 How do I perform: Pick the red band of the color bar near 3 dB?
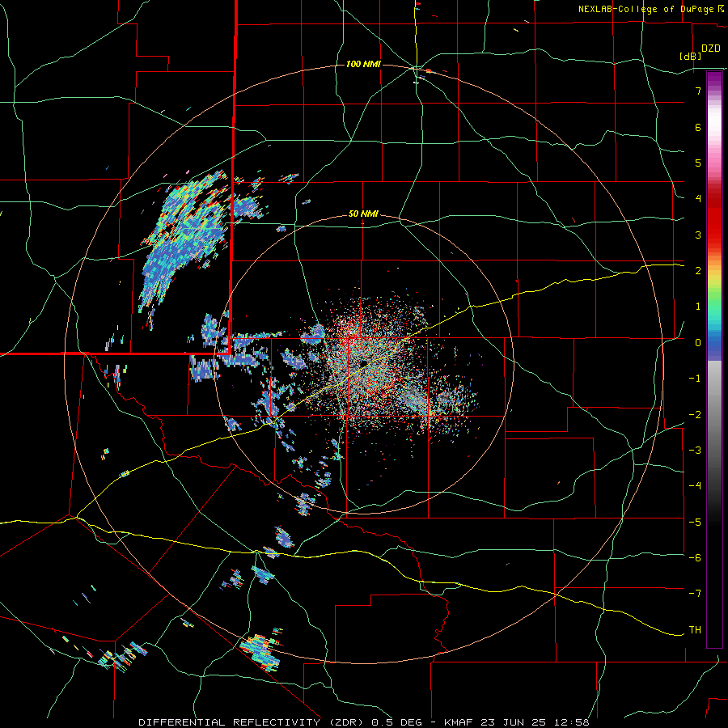tap(714, 235)
